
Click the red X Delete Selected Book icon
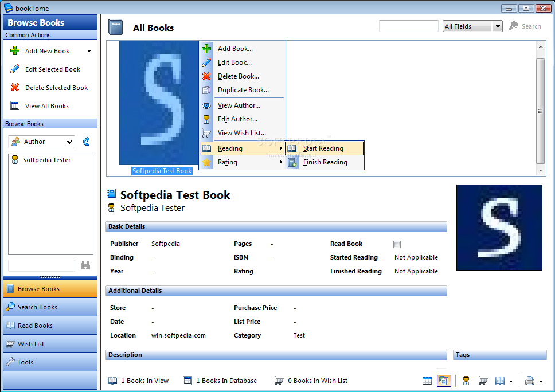[15, 87]
